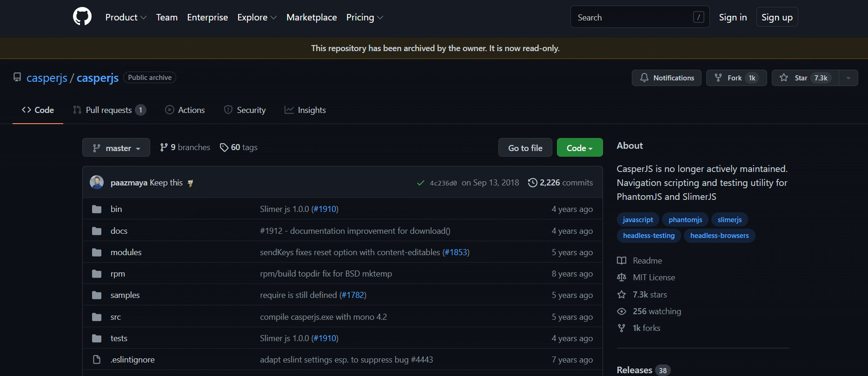Click the slash shortcut icon in Search
This screenshot has width=868, height=376.
[698, 17]
